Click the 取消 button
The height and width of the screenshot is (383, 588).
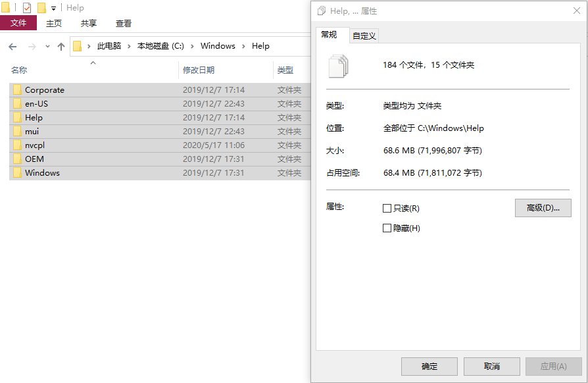pos(491,367)
